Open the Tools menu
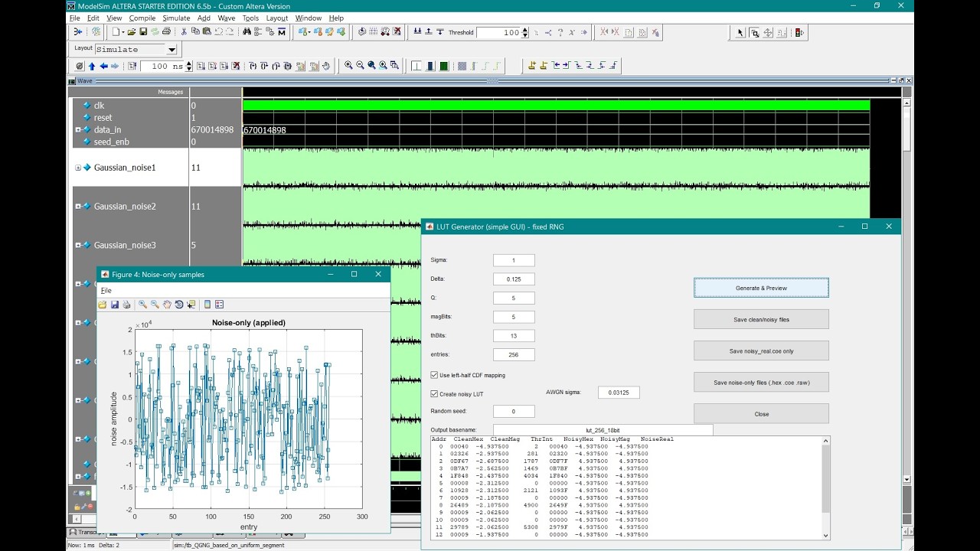 (250, 18)
